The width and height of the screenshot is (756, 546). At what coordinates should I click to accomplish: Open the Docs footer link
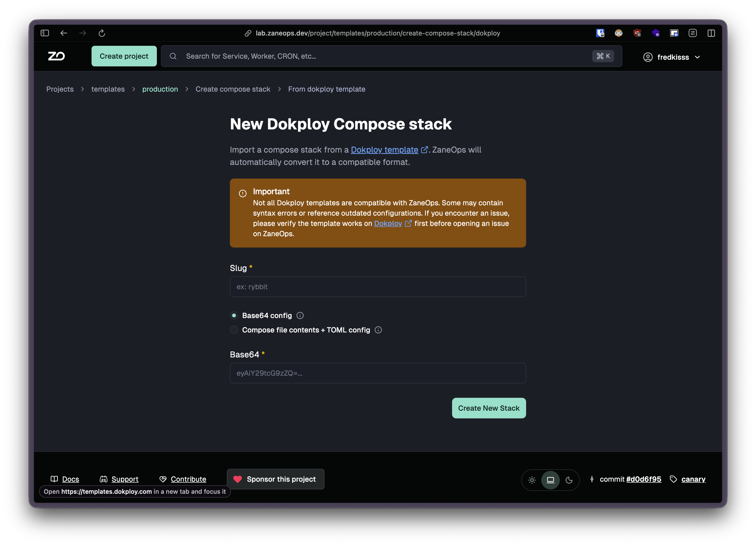click(x=71, y=479)
